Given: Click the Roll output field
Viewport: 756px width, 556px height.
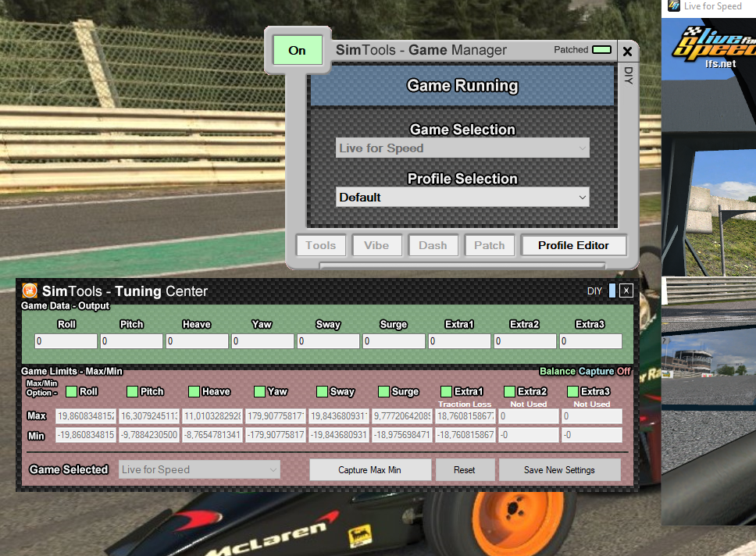Looking at the screenshot, I should coord(66,341).
